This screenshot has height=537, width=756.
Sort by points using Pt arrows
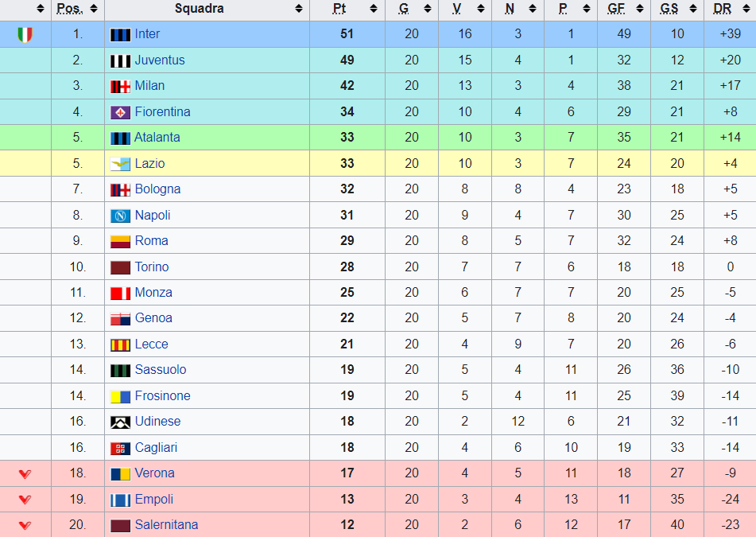(x=374, y=9)
